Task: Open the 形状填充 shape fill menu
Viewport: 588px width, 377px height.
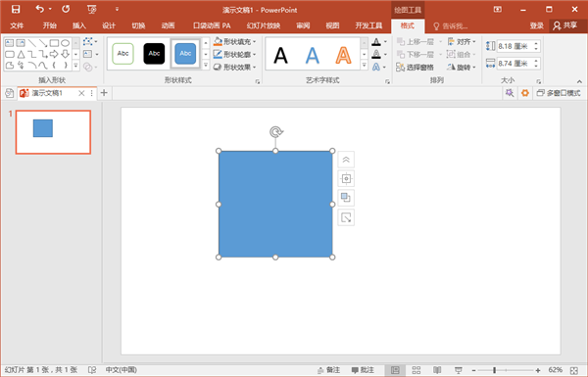Action: point(234,41)
